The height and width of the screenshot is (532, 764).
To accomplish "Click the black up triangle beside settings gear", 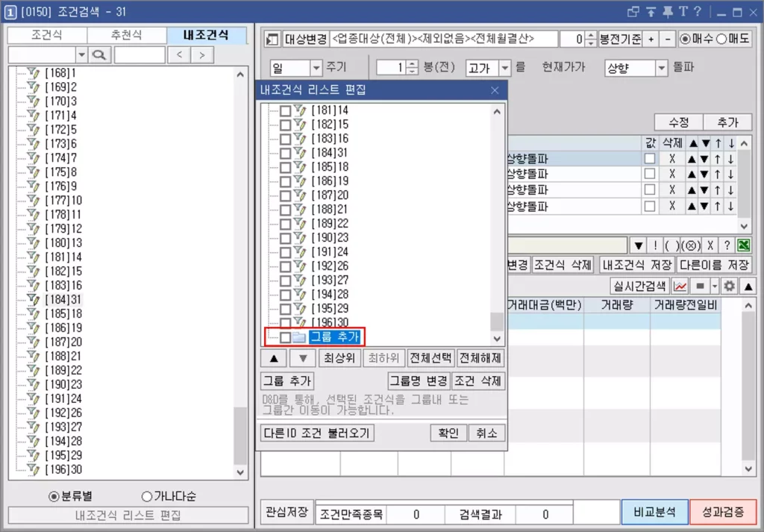I will (748, 287).
